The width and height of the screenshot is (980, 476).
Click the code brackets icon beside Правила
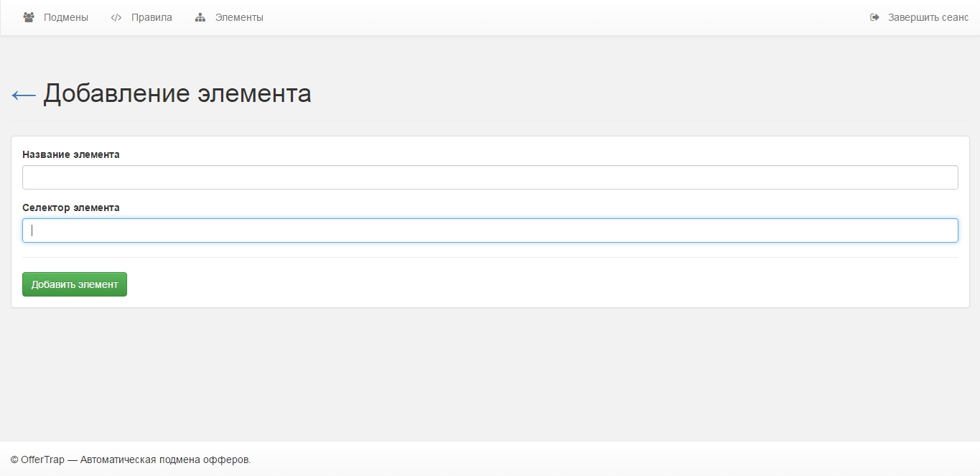(x=116, y=17)
